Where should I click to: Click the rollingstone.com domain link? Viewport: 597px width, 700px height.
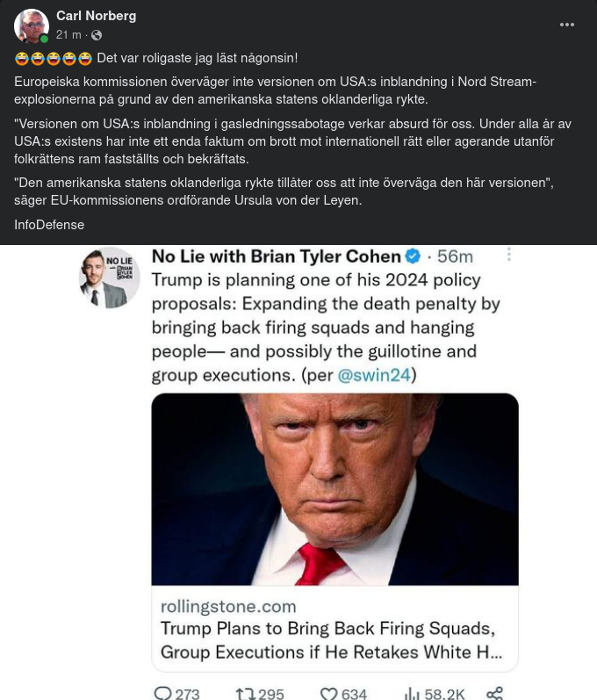[228, 606]
